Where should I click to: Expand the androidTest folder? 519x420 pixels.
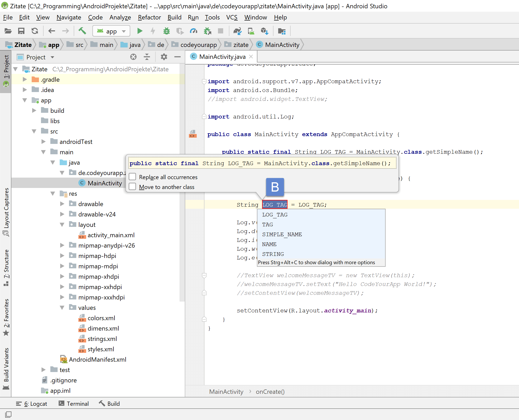click(x=43, y=142)
